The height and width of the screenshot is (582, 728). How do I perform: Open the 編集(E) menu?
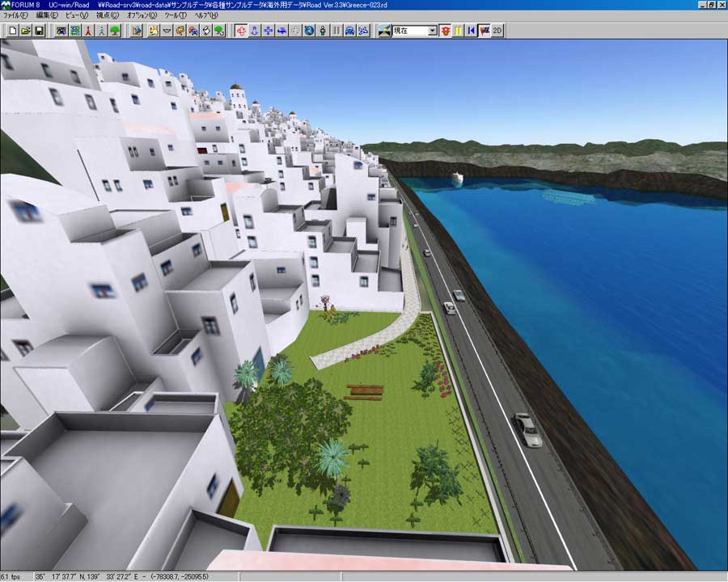(48, 15)
